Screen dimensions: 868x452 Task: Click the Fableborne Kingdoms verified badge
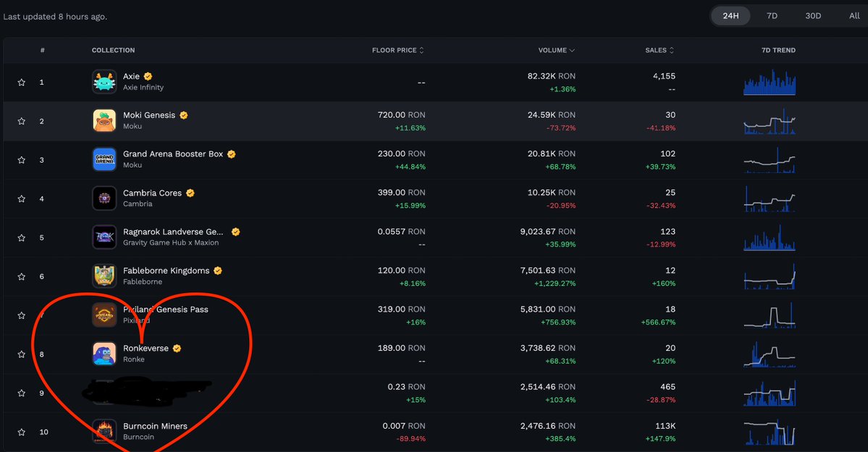click(218, 270)
